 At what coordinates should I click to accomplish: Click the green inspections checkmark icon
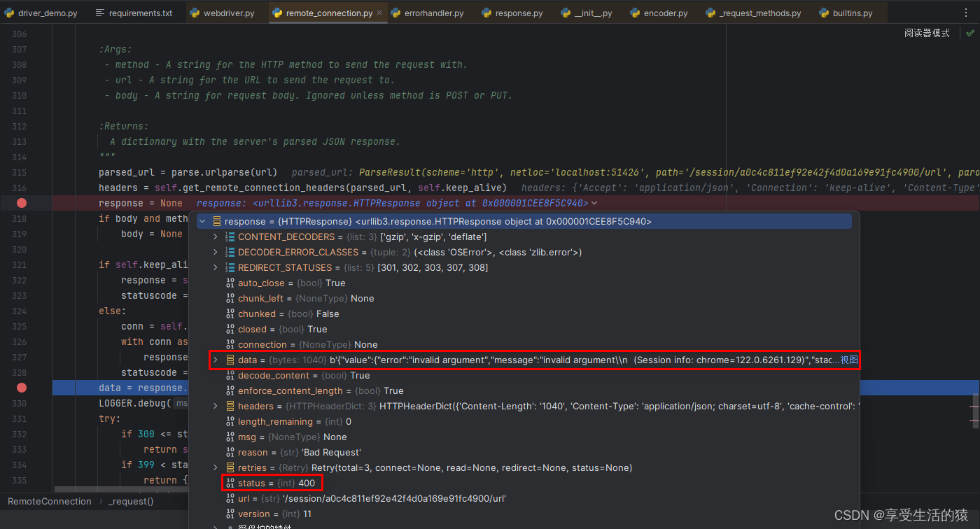point(970,32)
